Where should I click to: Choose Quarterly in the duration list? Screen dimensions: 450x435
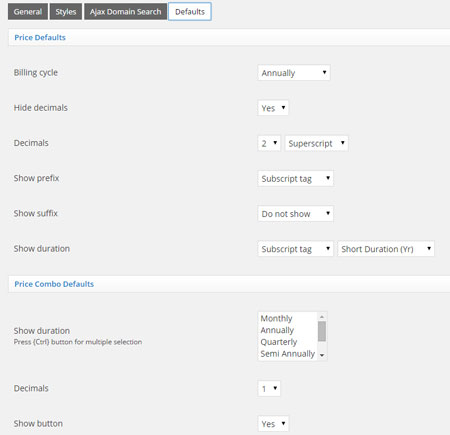click(279, 342)
